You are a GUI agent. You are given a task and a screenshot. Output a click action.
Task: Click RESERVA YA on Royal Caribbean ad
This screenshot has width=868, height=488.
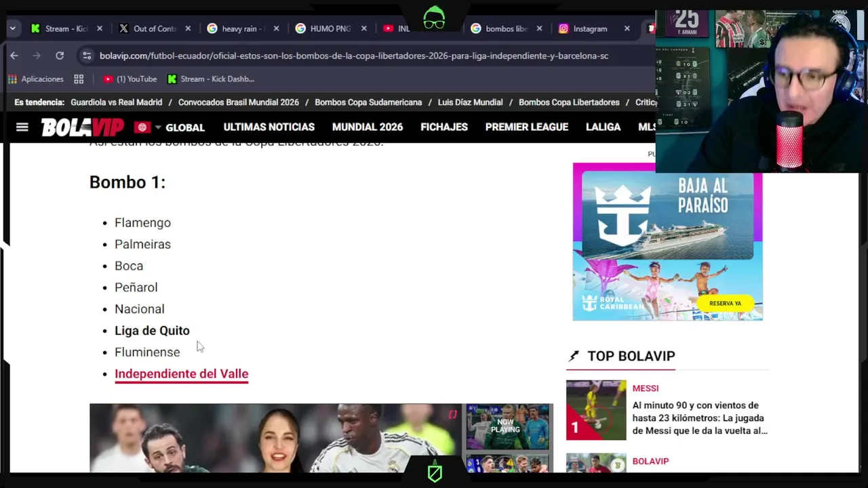coord(725,303)
